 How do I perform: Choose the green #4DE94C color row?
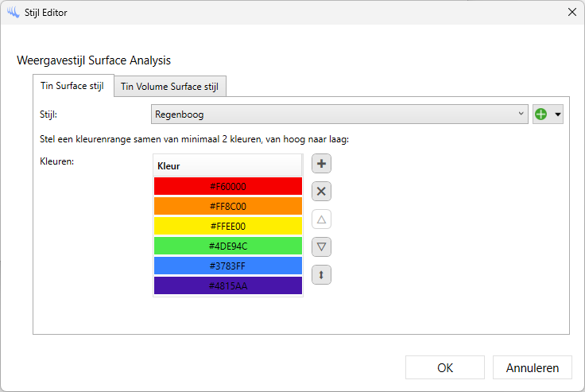228,246
